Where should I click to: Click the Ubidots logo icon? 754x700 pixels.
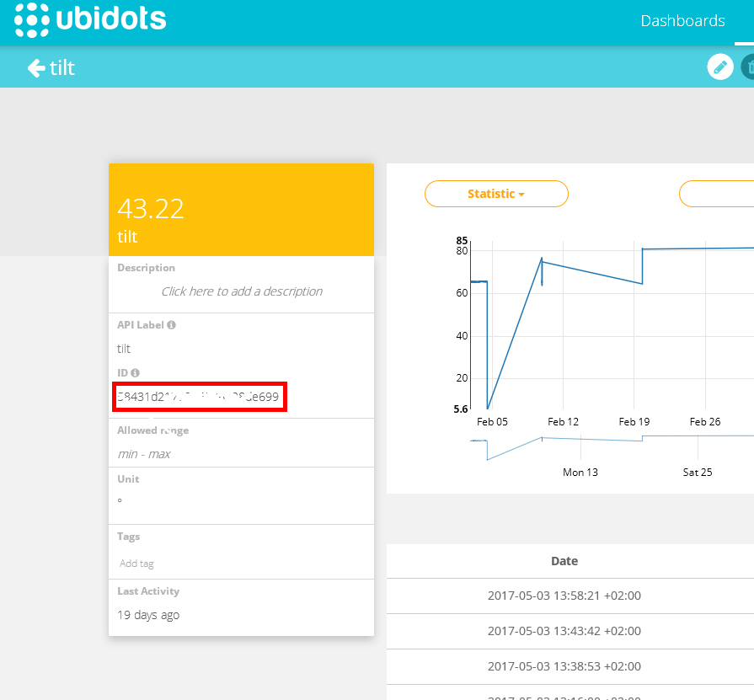pos(32,21)
